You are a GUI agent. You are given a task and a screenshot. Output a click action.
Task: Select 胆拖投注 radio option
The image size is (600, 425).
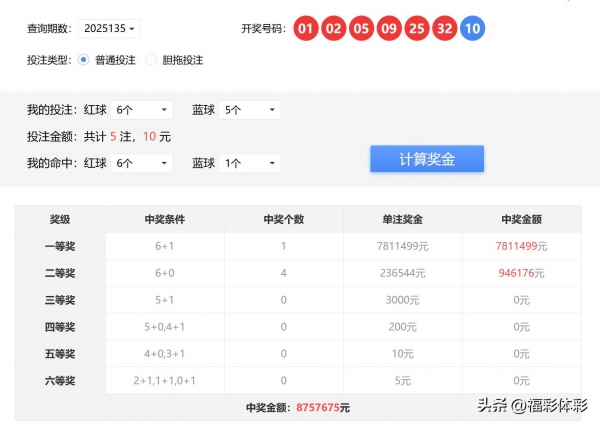(x=152, y=60)
